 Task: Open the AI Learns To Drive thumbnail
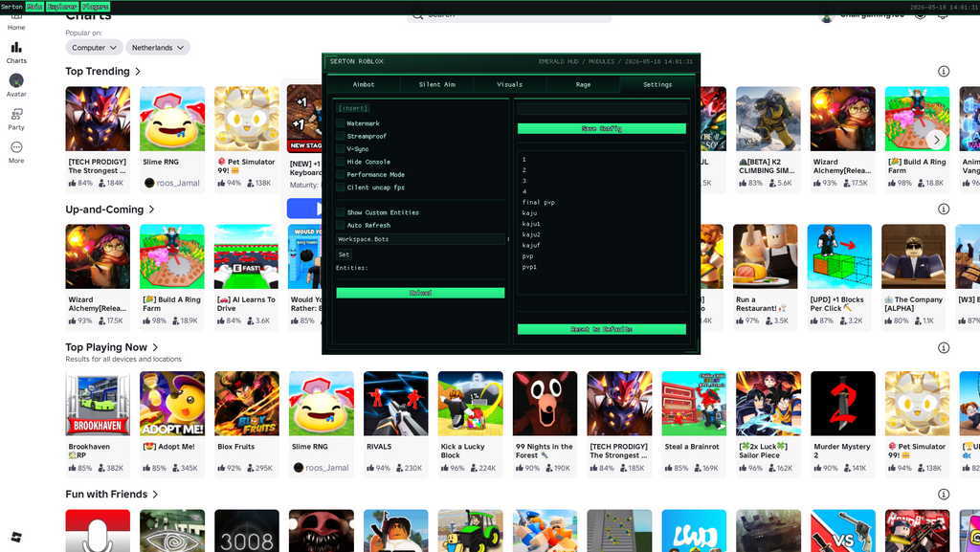246,256
